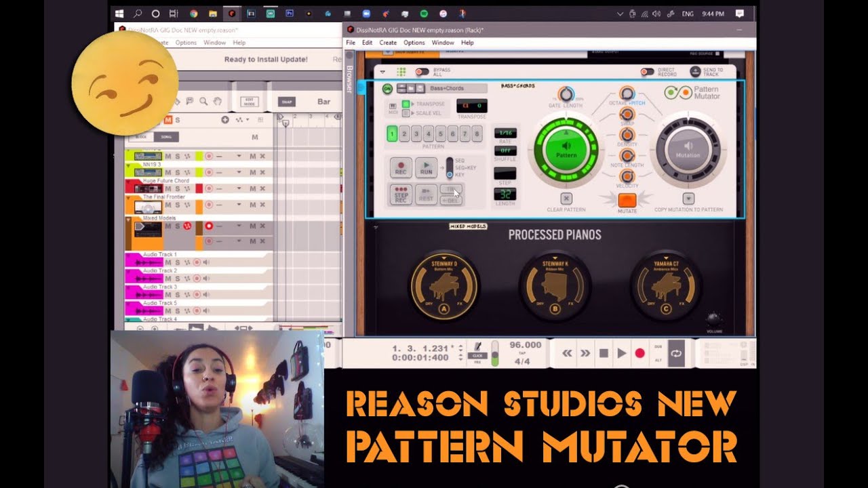Click the green grid dots icon
The width and height of the screenshot is (868, 488).
point(401,71)
